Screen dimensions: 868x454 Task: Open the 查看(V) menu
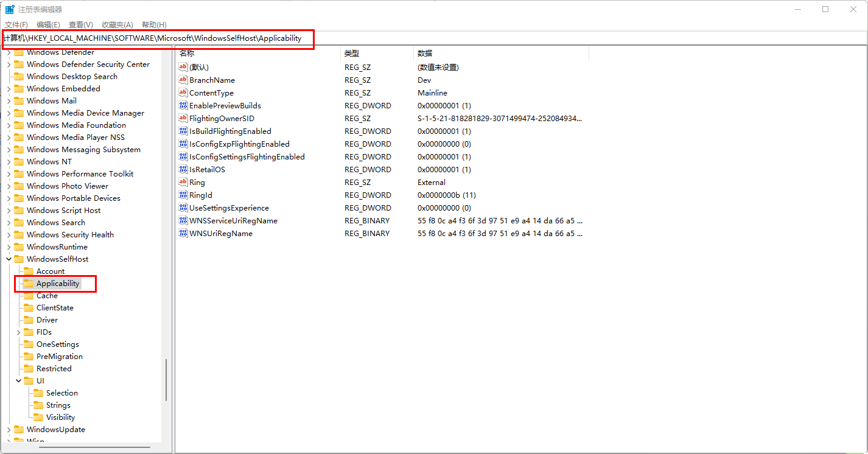coord(80,24)
